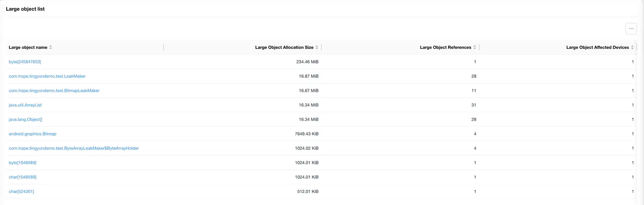Viewport: 644px width, 205px height.
Task: Click the 234.46 MiB allocation size cell
Action: point(307,62)
